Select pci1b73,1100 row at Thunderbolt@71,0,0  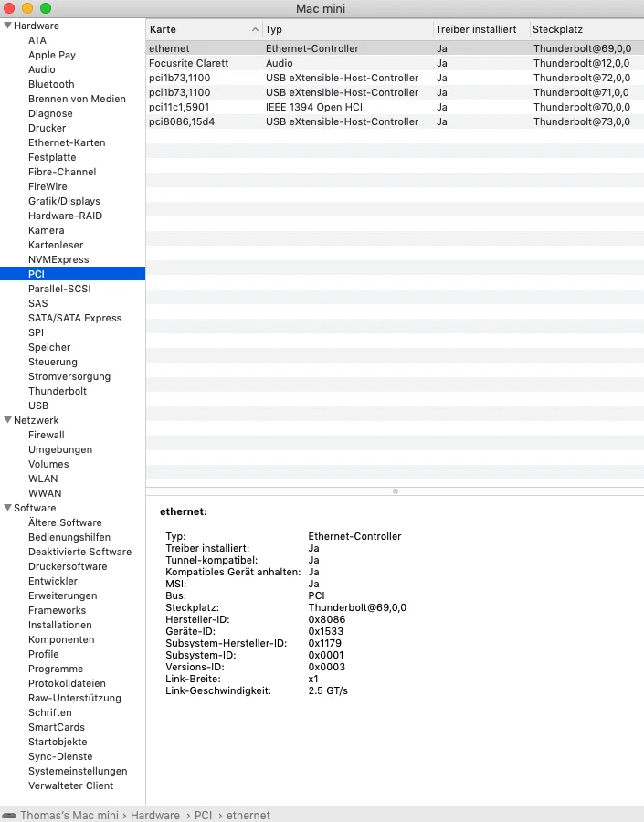pyautogui.click(x=395, y=92)
